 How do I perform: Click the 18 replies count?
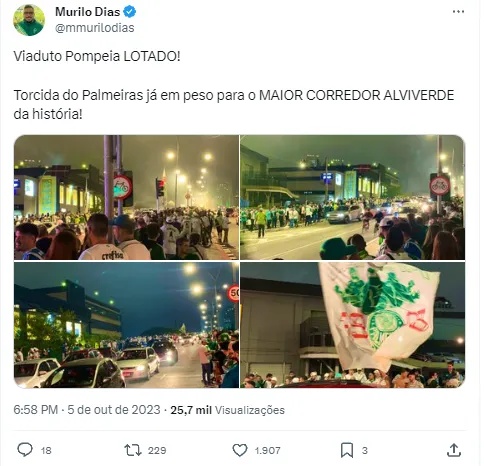point(46,451)
